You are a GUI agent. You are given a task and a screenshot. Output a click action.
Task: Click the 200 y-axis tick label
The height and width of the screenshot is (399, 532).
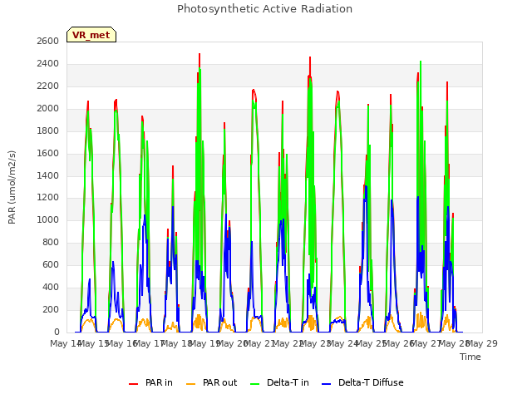[x=51, y=309]
